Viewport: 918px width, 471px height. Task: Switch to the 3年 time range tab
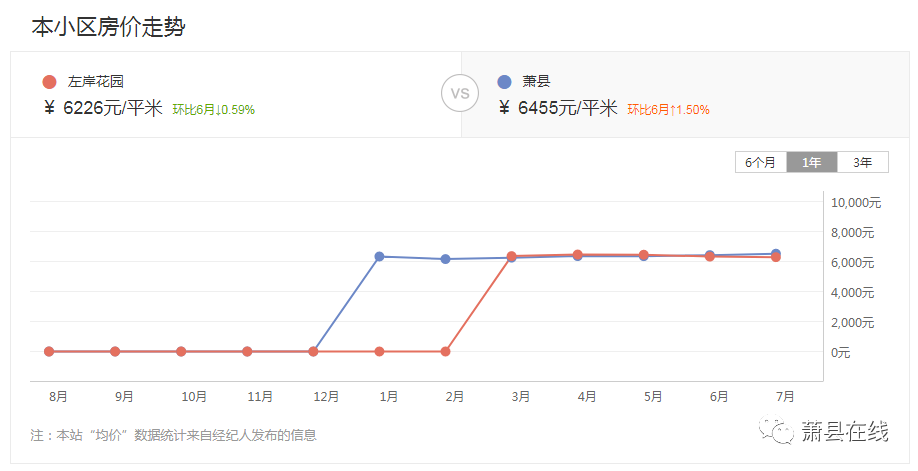point(862,162)
